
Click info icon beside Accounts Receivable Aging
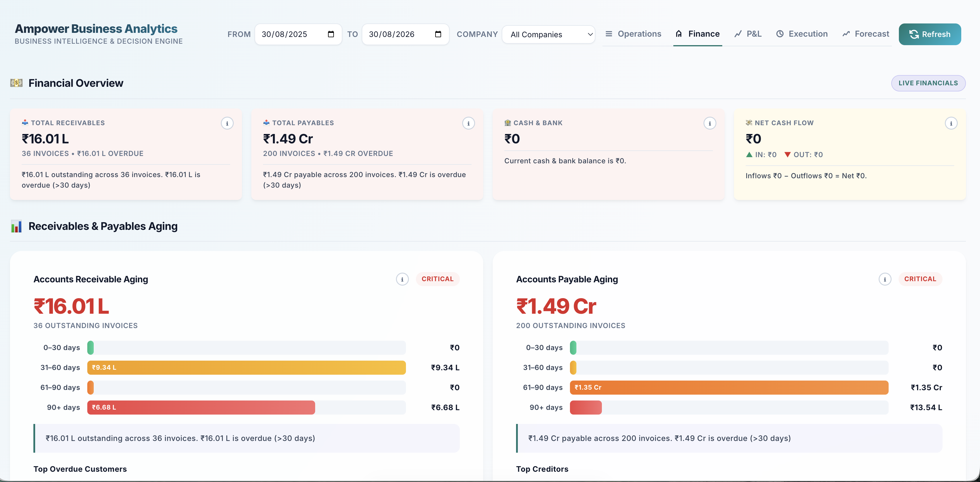coord(402,279)
